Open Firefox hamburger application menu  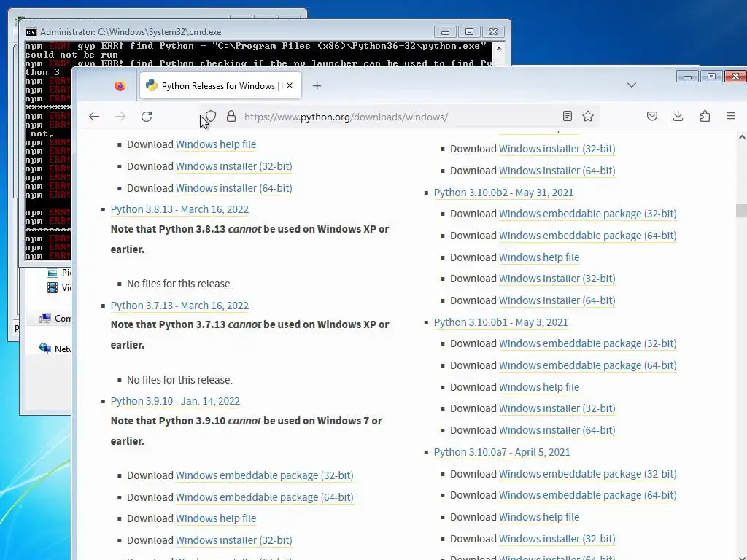(731, 116)
